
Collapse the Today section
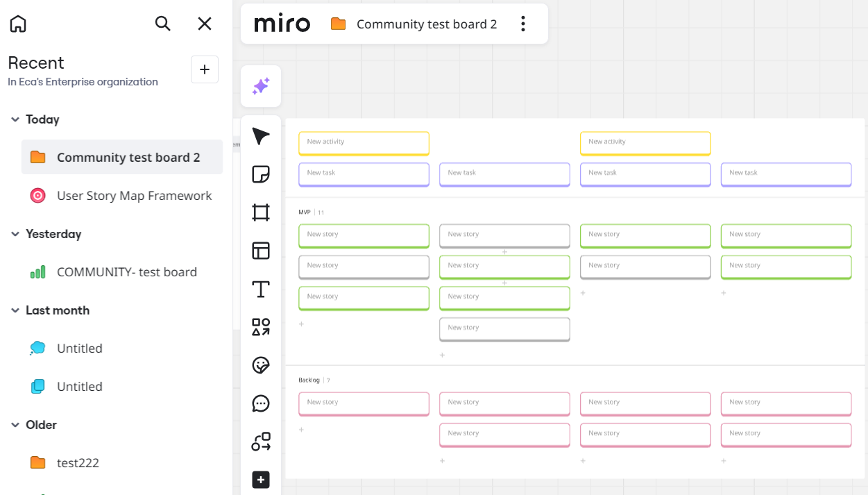(x=15, y=119)
